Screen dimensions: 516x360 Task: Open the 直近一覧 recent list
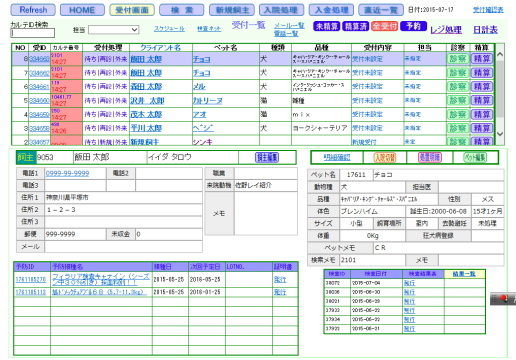[x=381, y=10]
